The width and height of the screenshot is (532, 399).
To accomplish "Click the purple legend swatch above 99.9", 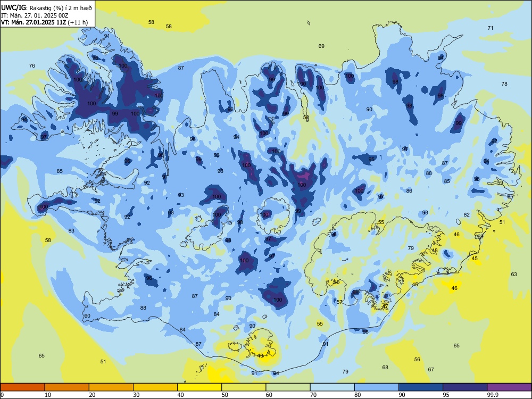I will click(x=509, y=387).
